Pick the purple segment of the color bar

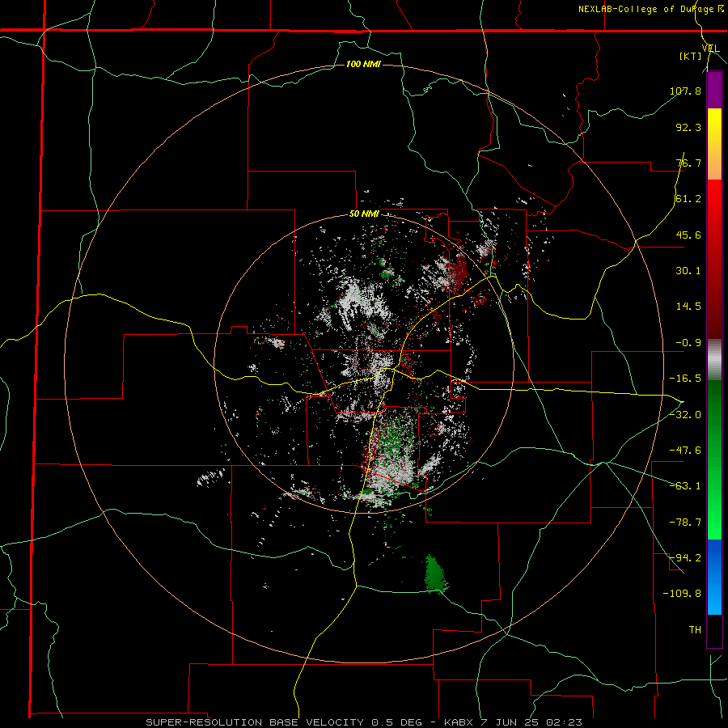[x=714, y=90]
